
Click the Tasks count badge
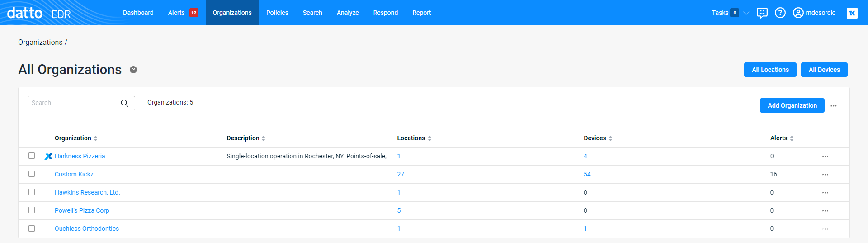pos(735,13)
